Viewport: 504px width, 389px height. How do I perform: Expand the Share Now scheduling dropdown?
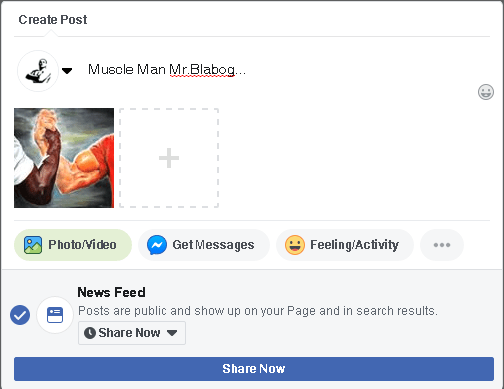(132, 333)
